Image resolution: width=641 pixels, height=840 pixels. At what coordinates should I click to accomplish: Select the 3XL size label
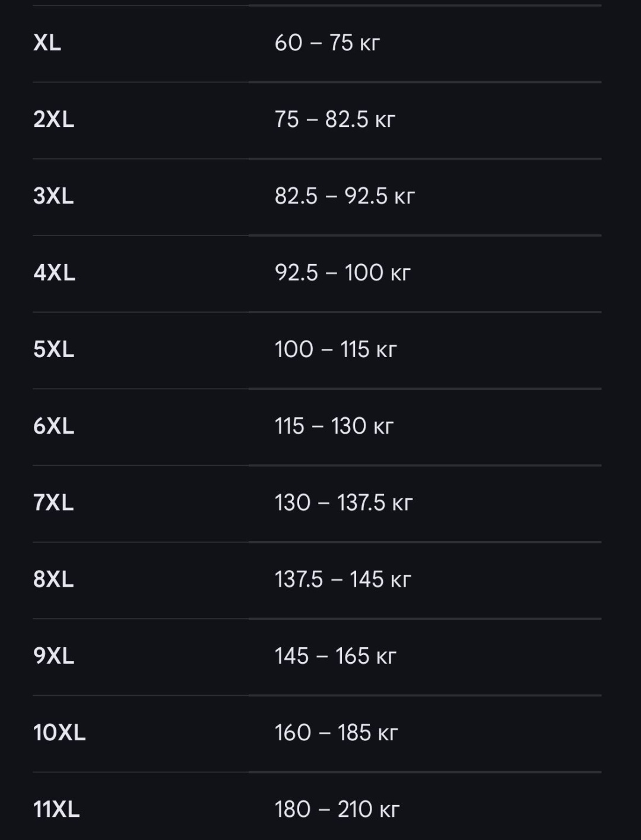click(x=53, y=196)
